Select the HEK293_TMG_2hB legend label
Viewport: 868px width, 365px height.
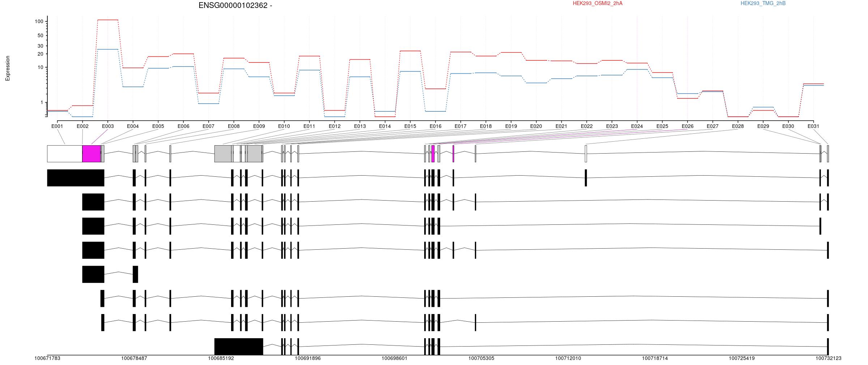pos(763,3)
